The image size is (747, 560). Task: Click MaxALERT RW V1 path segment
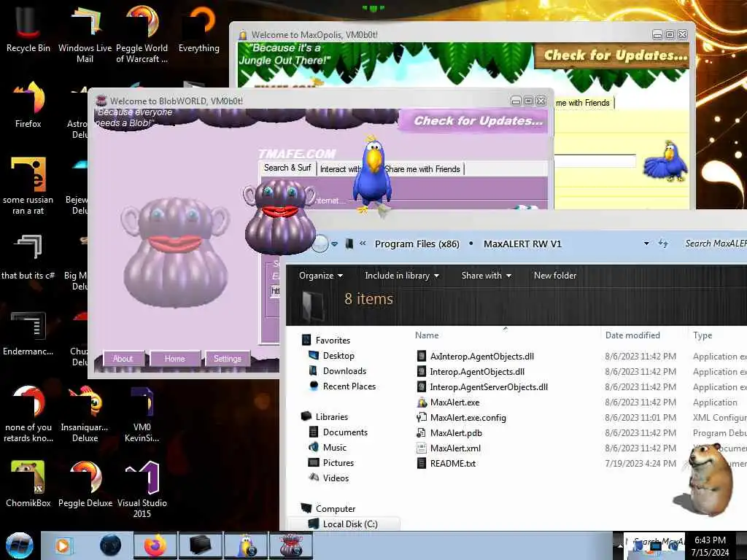pyautogui.click(x=522, y=244)
